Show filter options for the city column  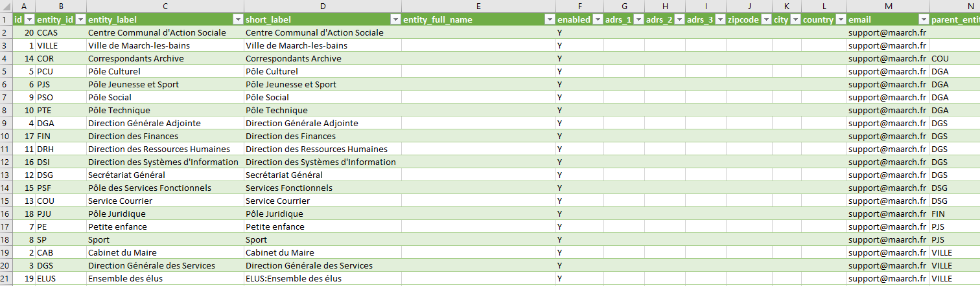pyautogui.click(x=795, y=20)
